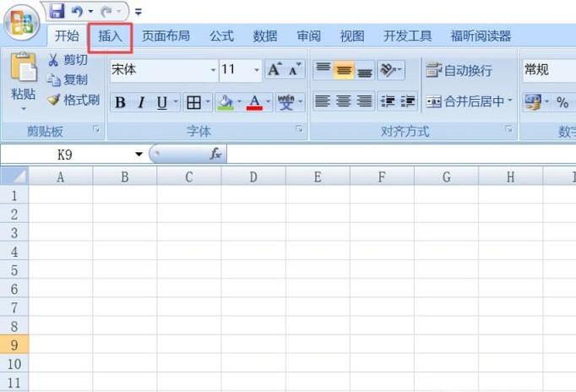
Task: Open the 审阅 ribbon tab
Action: coord(308,36)
